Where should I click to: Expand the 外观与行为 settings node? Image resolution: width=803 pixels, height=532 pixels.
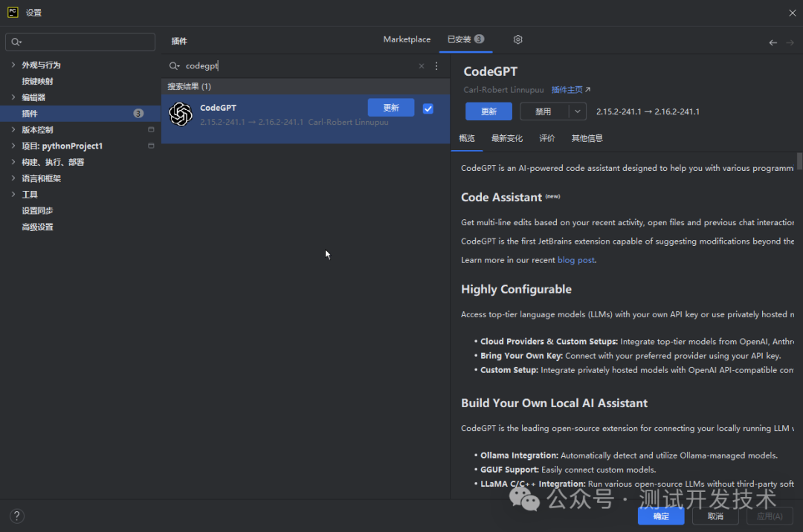(x=13, y=65)
